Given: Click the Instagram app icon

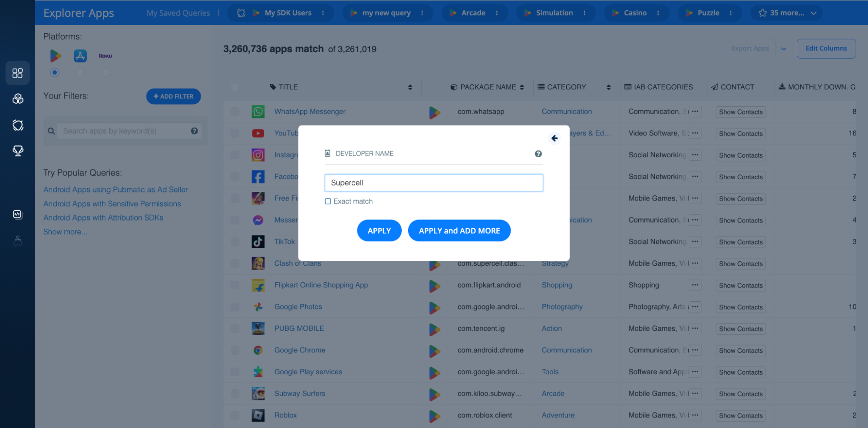Looking at the screenshot, I should (x=258, y=155).
